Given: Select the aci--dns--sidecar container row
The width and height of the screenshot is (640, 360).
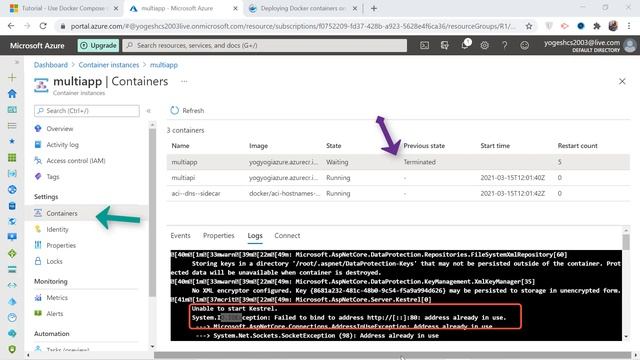Looking at the screenshot, I should click(398, 193).
